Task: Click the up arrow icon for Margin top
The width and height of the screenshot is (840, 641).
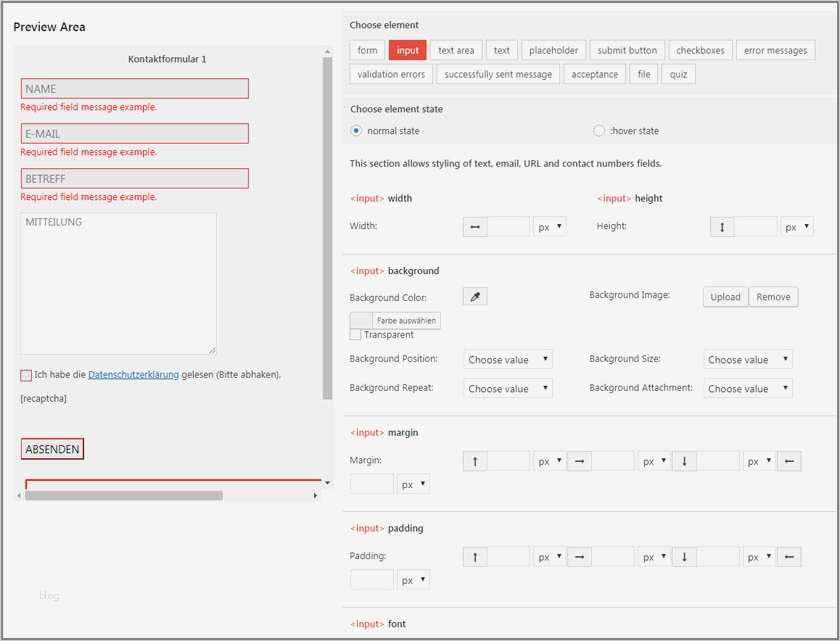Action: [474, 460]
